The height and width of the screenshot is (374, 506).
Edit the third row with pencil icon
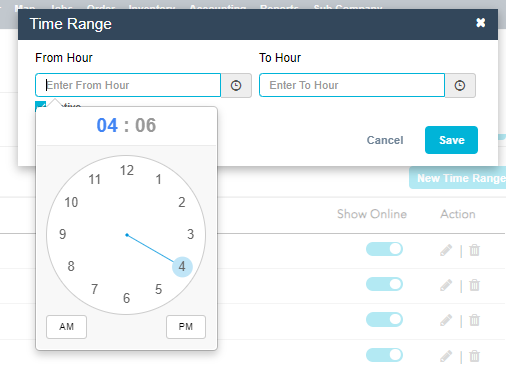446,320
